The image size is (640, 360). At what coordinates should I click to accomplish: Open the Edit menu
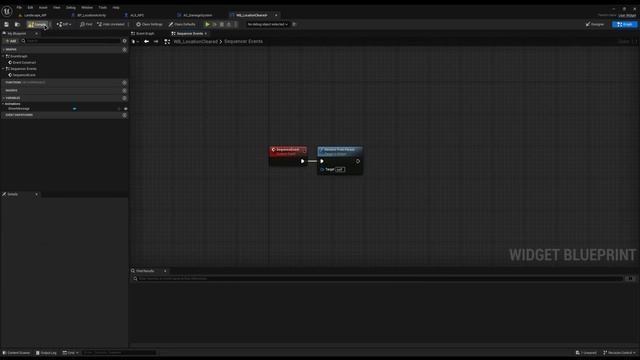30,7
